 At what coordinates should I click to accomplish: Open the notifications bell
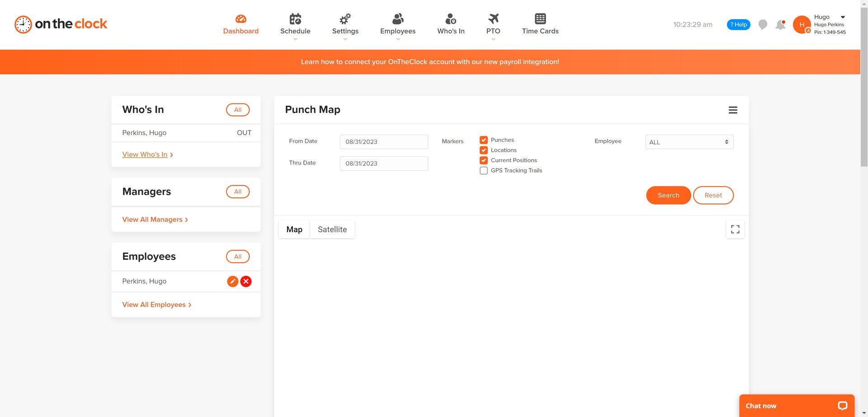click(780, 24)
